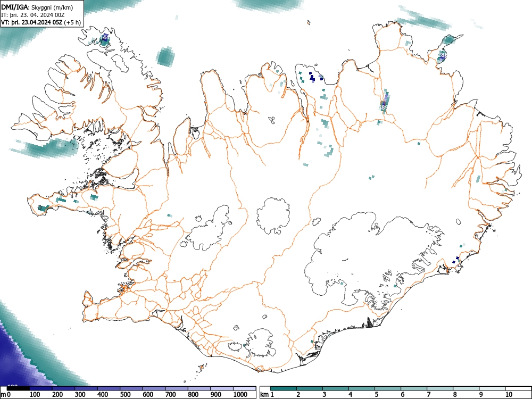Select the 5–6 km legend swatch
This screenshot has height=399, width=532.
(388, 388)
